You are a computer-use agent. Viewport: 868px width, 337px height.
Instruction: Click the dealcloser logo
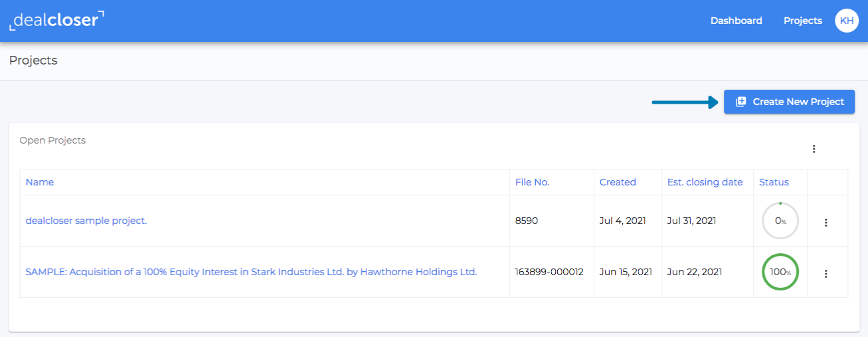56,20
